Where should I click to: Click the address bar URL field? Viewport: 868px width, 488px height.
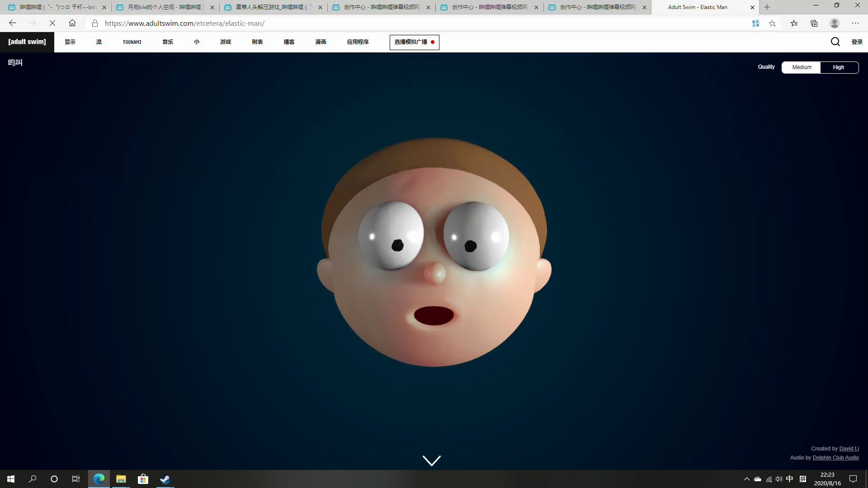(x=416, y=23)
